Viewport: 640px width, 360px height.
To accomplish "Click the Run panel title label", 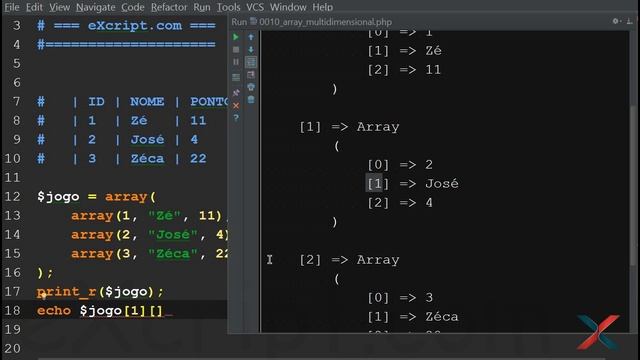I will [239, 22].
